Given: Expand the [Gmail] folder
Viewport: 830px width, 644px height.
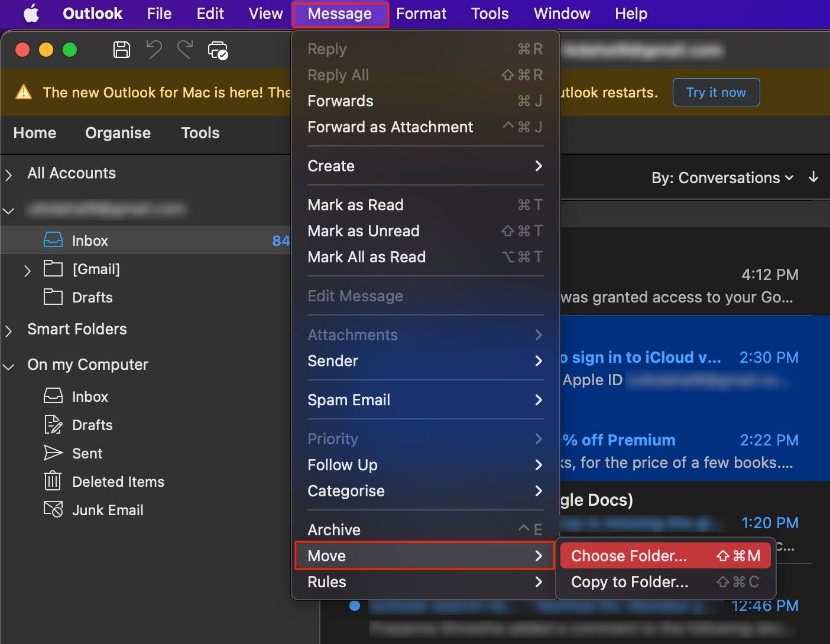Looking at the screenshot, I should click(27, 271).
